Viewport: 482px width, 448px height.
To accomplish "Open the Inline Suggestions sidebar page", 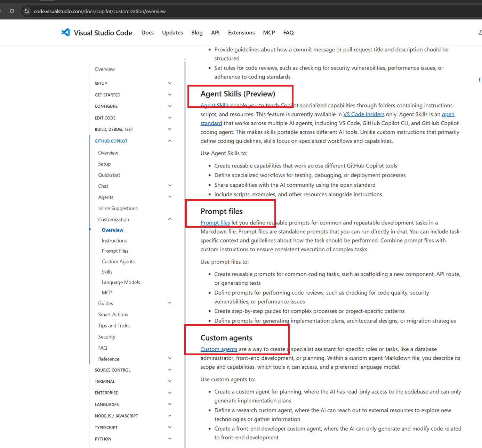I will click(x=118, y=209).
